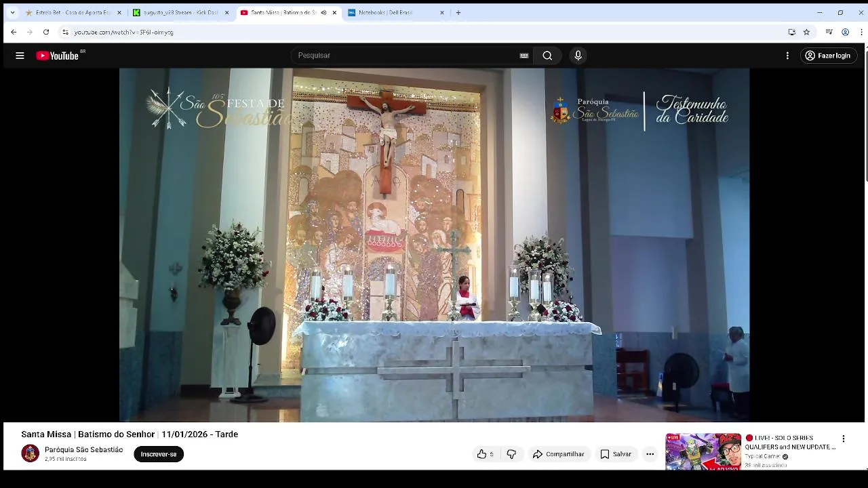The image size is (868, 488).
Task: Close the Estrela Bet tab
Action: (119, 12)
